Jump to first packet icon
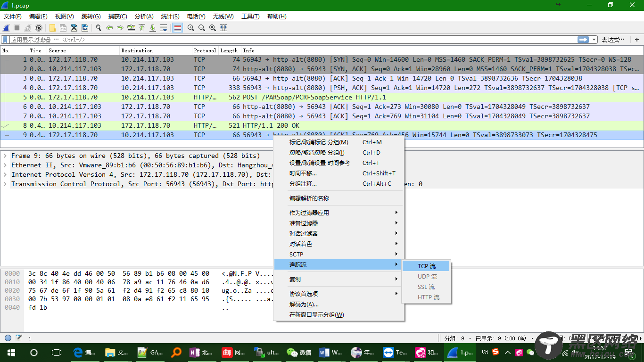Image resolution: width=644 pixels, height=362 pixels. click(x=142, y=28)
